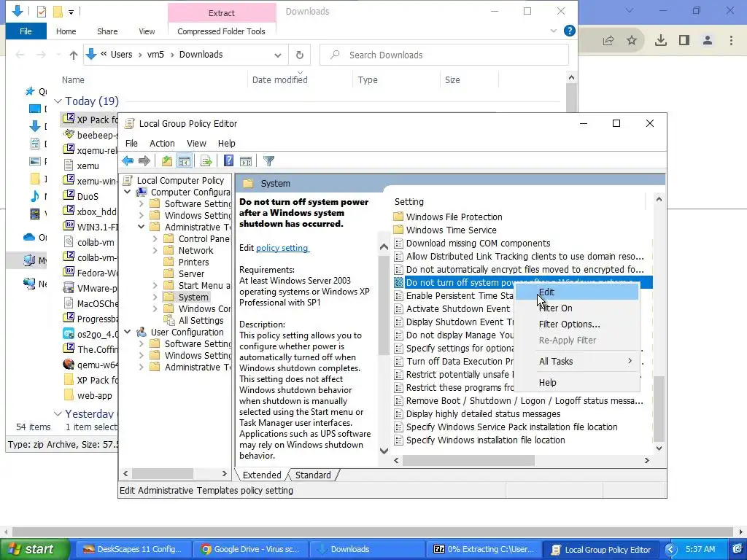The height and width of the screenshot is (560, 747).
Task: Click the system tray icon right of the clock
Action: tap(737, 549)
